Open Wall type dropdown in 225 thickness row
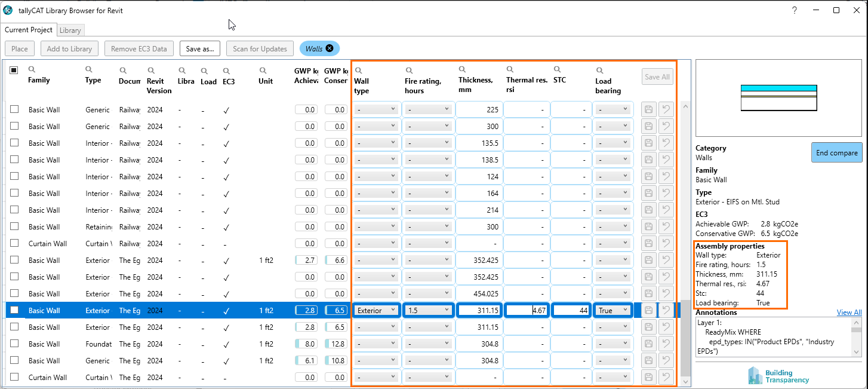Viewport: 868px width, 389px height. pyautogui.click(x=376, y=109)
